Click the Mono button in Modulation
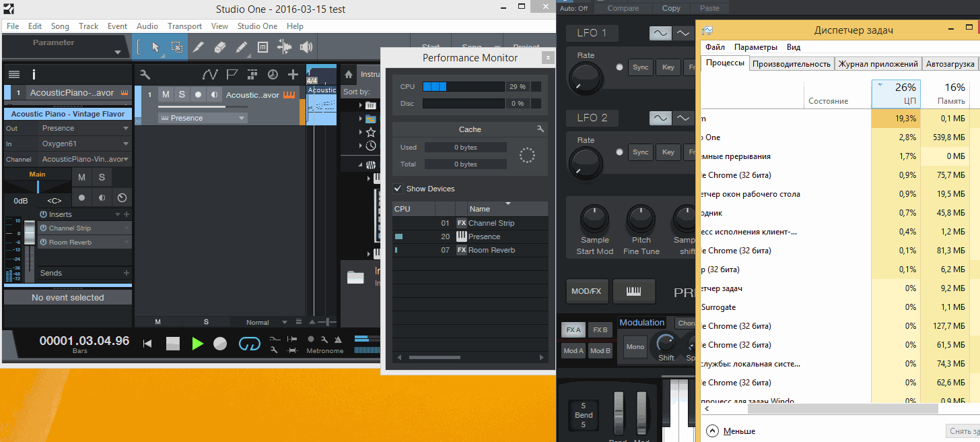980x442 pixels. 635,346
